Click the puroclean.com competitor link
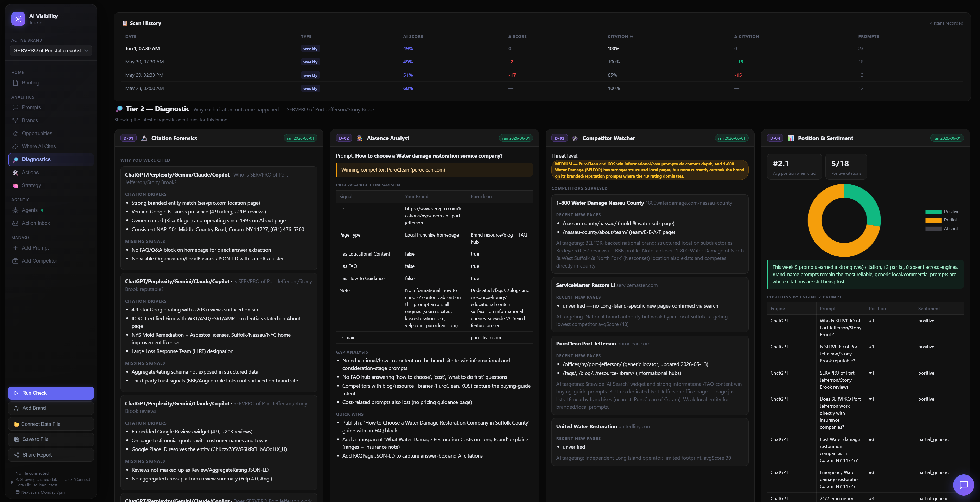Screen dimensions: 980x502 pyautogui.click(x=633, y=344)
